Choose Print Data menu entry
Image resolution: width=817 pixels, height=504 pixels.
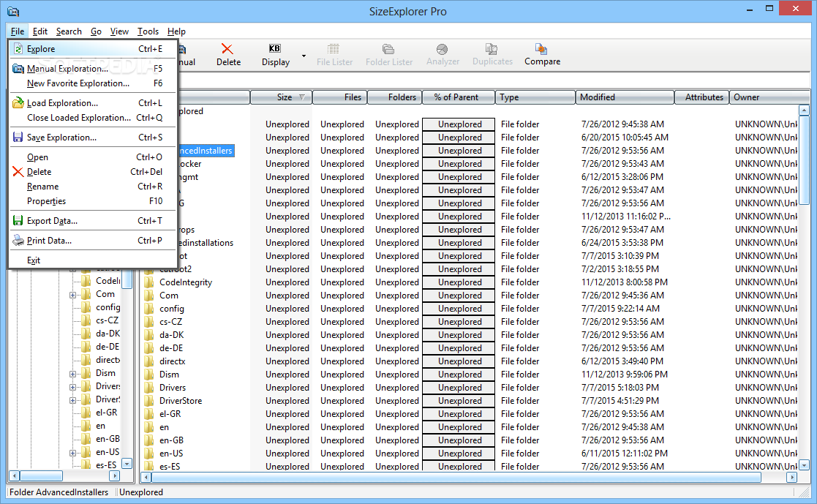tap(93, 241)
